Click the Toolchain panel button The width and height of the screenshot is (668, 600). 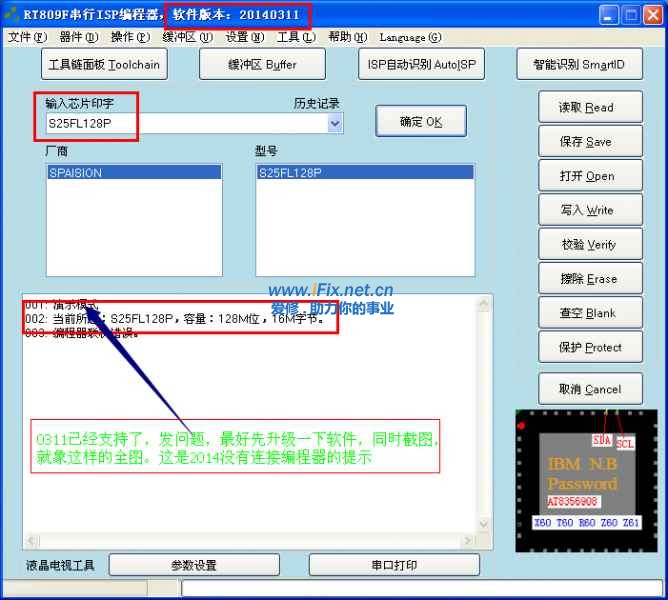pos(104,64)
